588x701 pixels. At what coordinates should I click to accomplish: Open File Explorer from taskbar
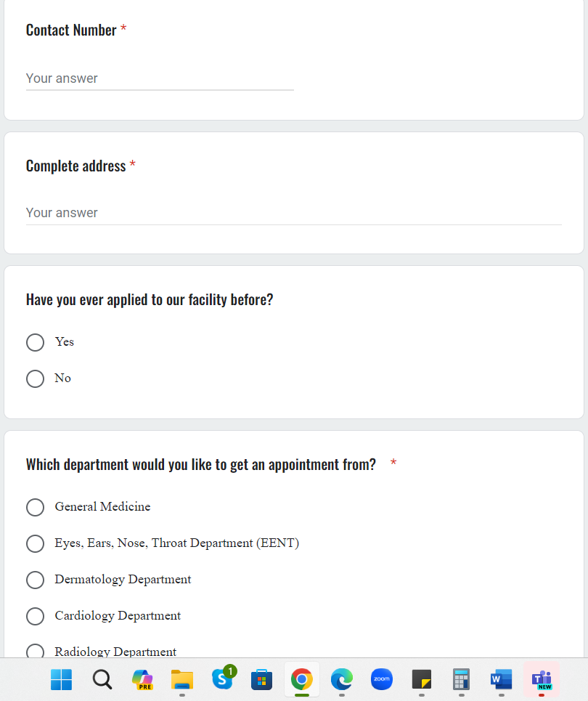(182, 680)
